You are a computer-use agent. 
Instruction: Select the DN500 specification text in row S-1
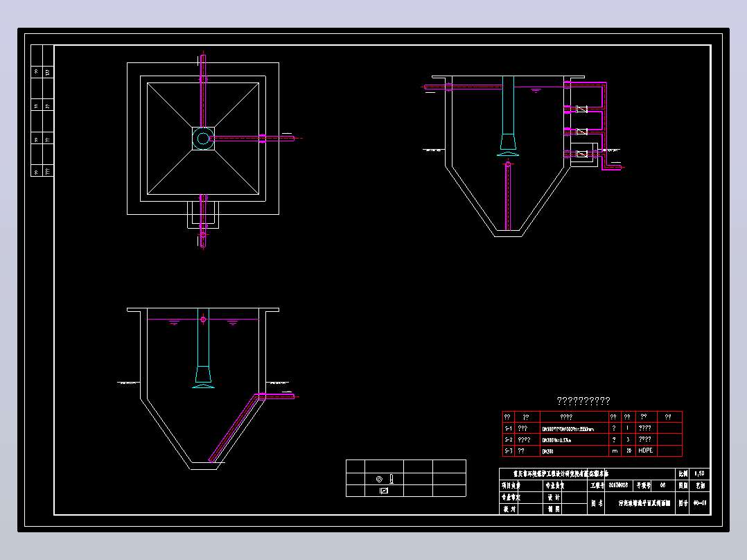coord(568,430)
